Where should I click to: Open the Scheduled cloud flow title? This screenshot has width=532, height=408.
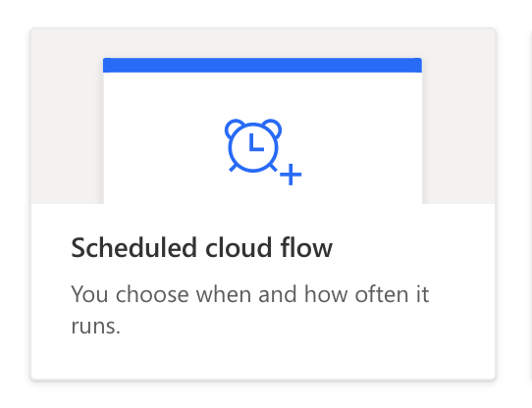point(201,247)
